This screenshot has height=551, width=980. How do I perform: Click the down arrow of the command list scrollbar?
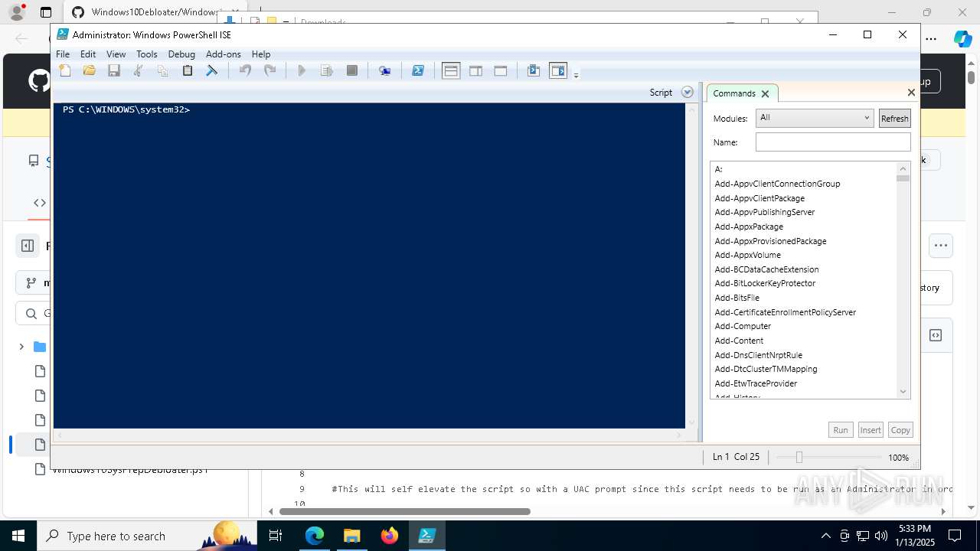click(x=903, y=392)
